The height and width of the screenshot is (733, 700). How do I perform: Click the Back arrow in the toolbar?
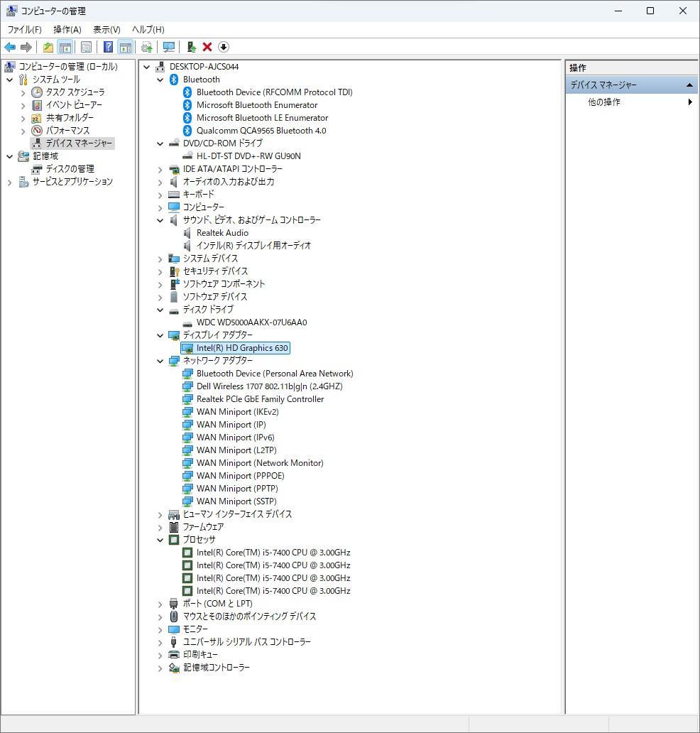(10, 47)
